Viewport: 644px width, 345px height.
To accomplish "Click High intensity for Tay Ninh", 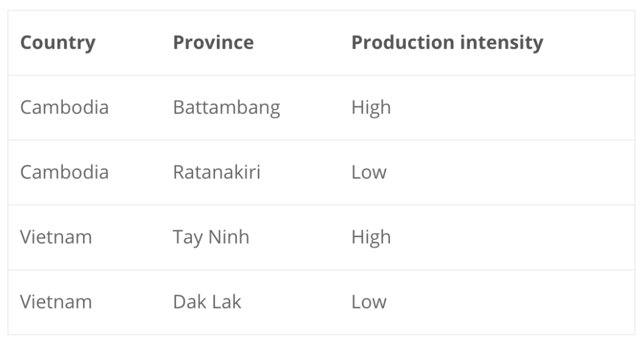I will [x=371, y=238].
